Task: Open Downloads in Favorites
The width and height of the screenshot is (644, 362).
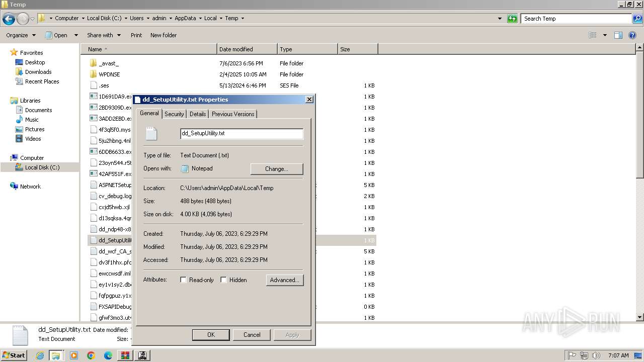Action: tap(38, 72)
